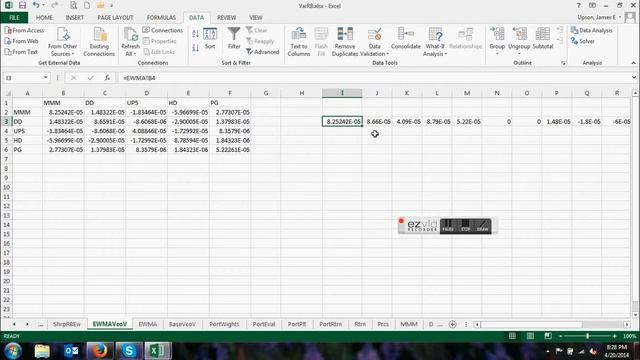Open the FILE tab
The height and width of the screenshot is (360, 640).
point(14,18)
